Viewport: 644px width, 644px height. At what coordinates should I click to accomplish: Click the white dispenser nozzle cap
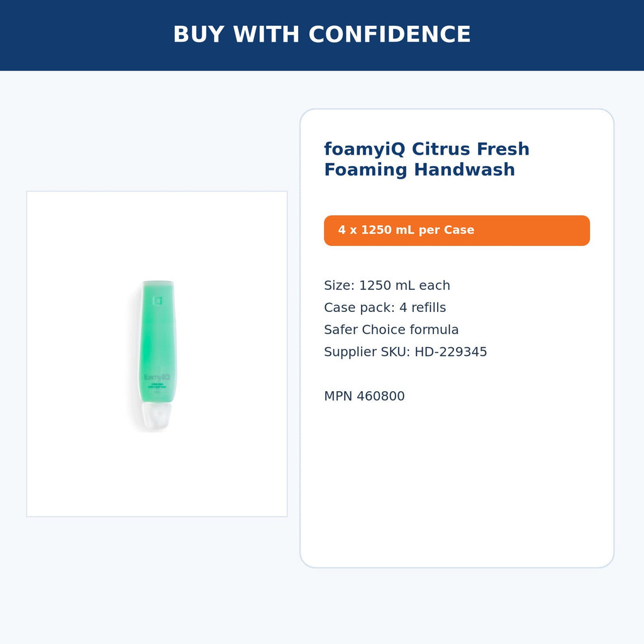(157, 416)
